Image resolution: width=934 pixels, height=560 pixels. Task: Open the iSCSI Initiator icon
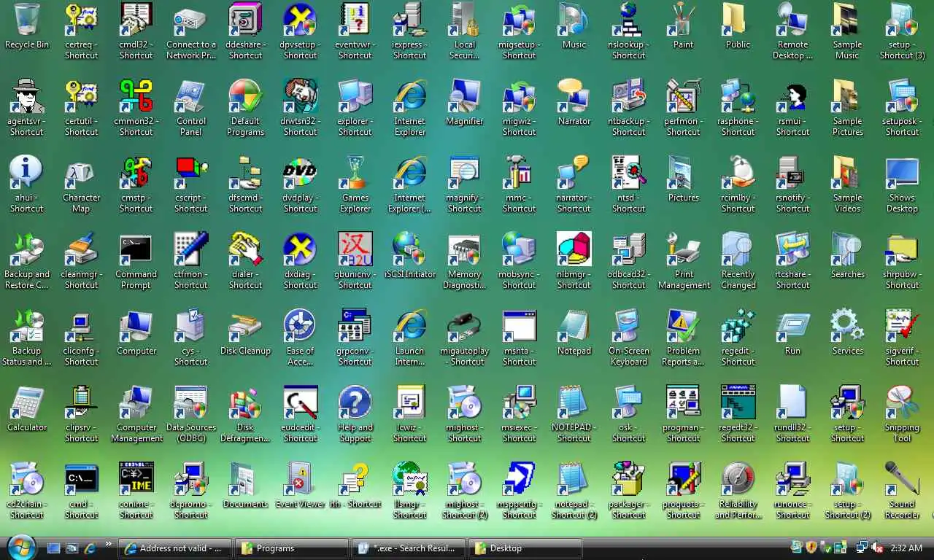[x=409, y=257]
